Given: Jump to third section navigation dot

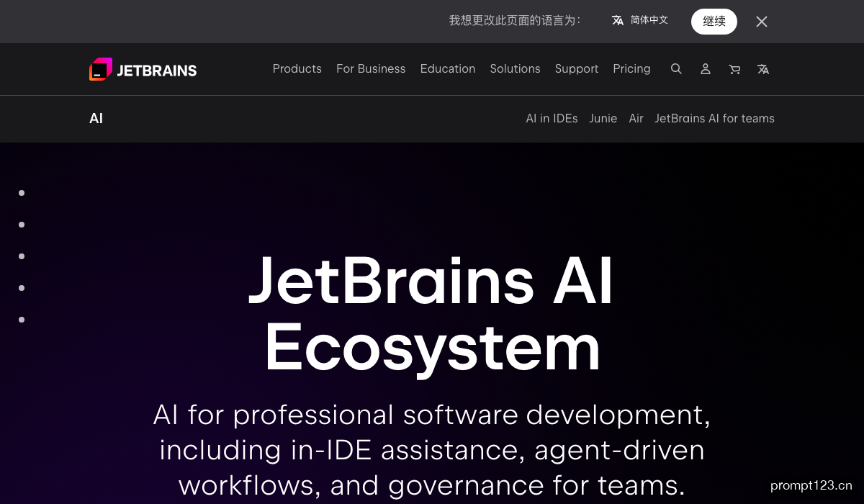Looking at the screenshot, I should click(22, 256).
